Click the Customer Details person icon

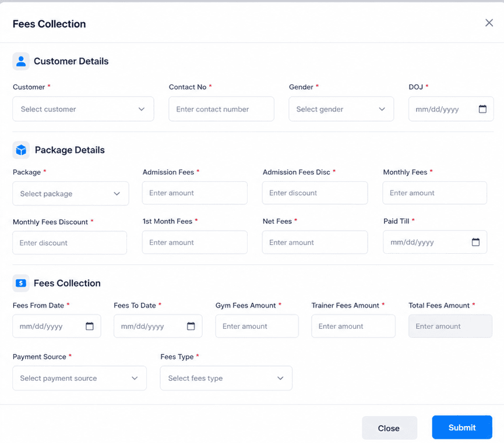pos(21,61)
